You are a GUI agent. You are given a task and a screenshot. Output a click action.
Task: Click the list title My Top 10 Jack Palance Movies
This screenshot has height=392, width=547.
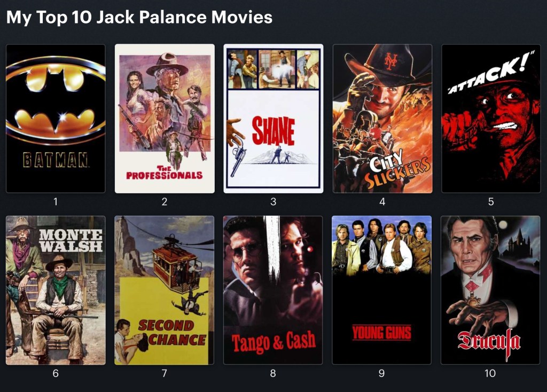tap(139, 17)
